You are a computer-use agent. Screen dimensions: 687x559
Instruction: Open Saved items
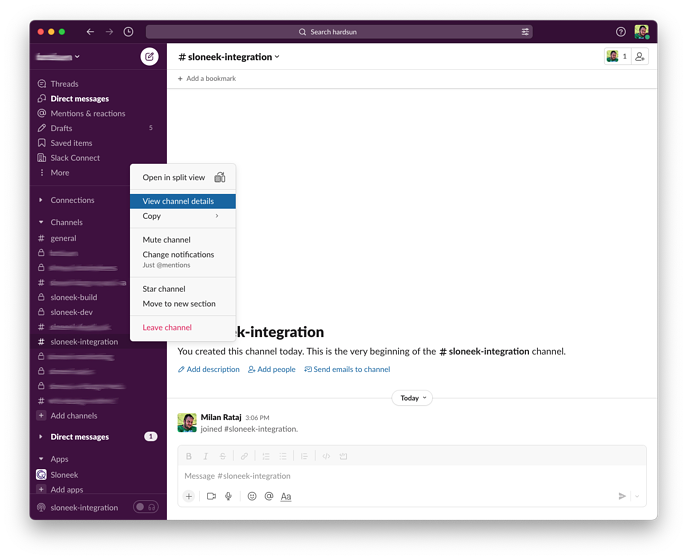pyautogui.click(x=71, y=143)
